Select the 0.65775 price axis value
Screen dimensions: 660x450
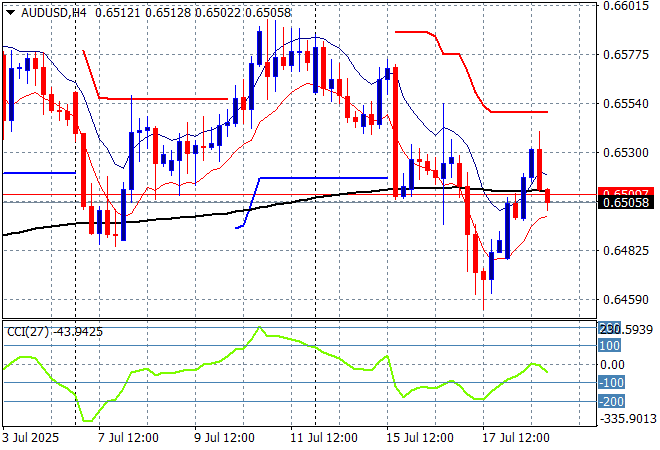tap(626, 54)
